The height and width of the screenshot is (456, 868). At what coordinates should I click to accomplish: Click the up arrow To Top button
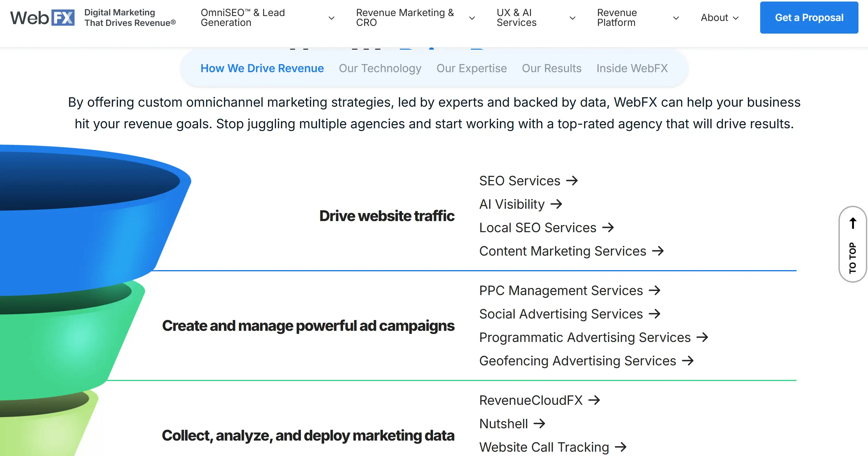point(853,244)
